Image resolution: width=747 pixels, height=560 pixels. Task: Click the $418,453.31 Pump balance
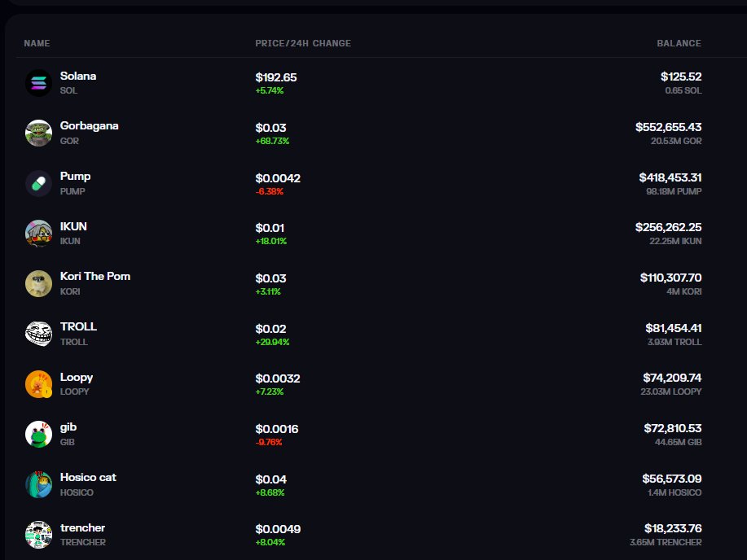[670, 177]
